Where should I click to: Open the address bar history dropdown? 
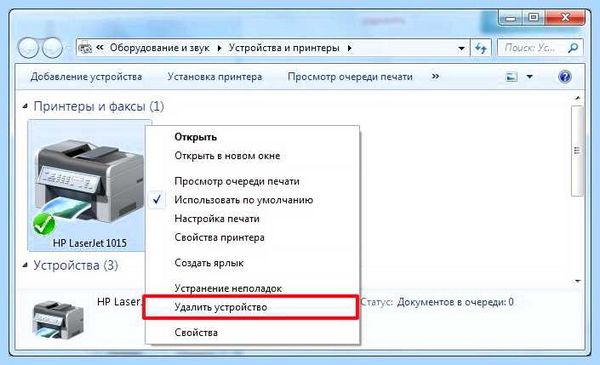[x=461, y=48]
